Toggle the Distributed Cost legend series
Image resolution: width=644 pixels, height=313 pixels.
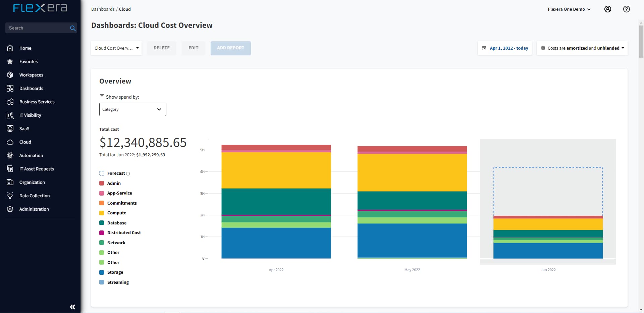(x=120, y=233)
